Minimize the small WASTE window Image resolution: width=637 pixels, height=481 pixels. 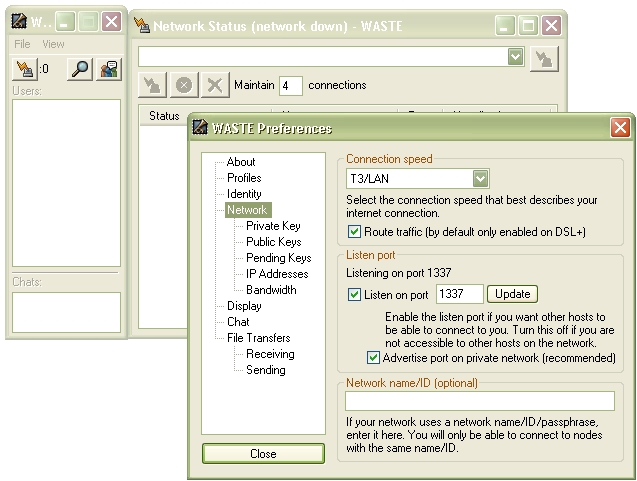tap(65, 21)
